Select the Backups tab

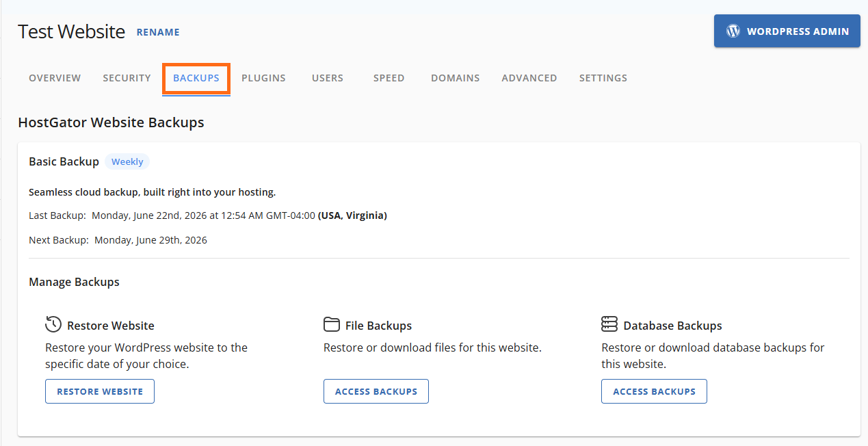[196, 78]
